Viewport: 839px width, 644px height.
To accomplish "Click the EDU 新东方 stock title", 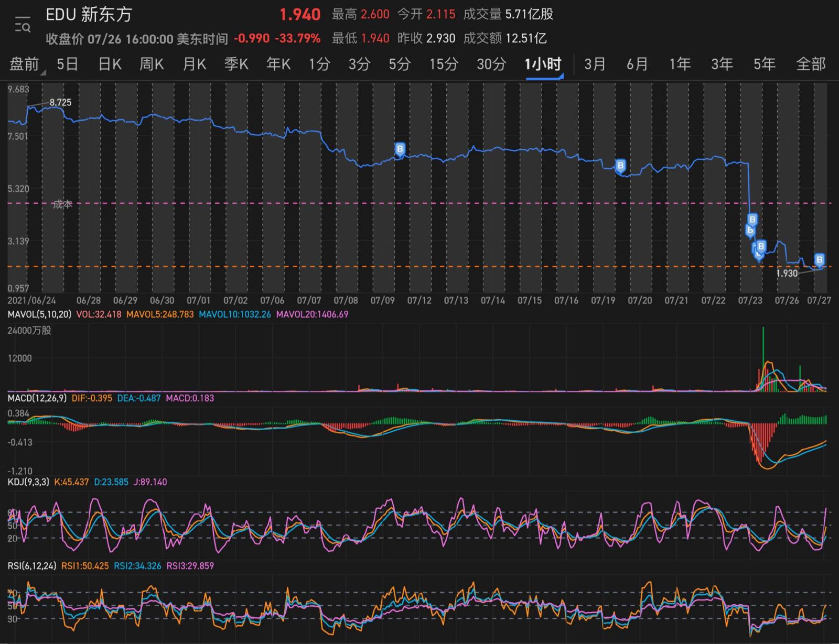I will [89, 15].
